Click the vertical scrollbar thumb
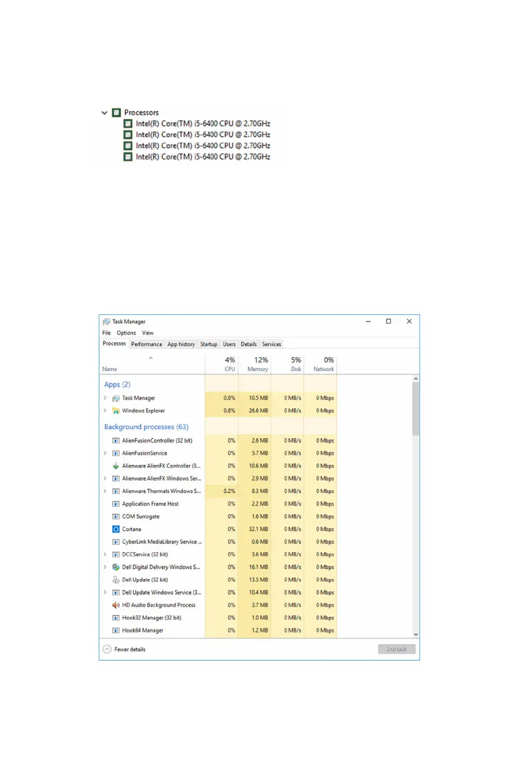The height and width of the screenshot is (762, 532). point(415,409)
